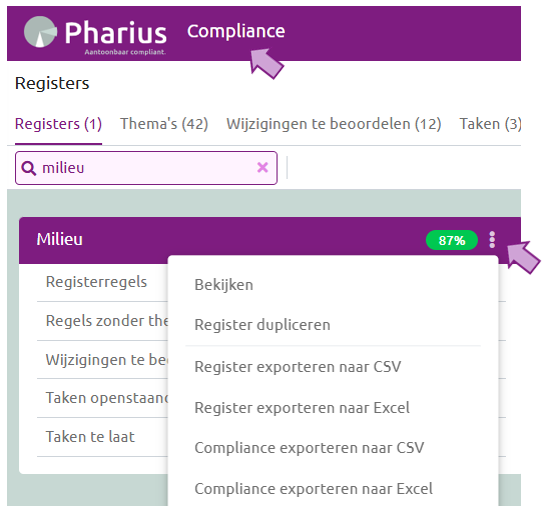Image resolution: width=543 pixels, height=511 pixels.
Task: Open the Taken te laat row
Action: click(x=103, y=437)
